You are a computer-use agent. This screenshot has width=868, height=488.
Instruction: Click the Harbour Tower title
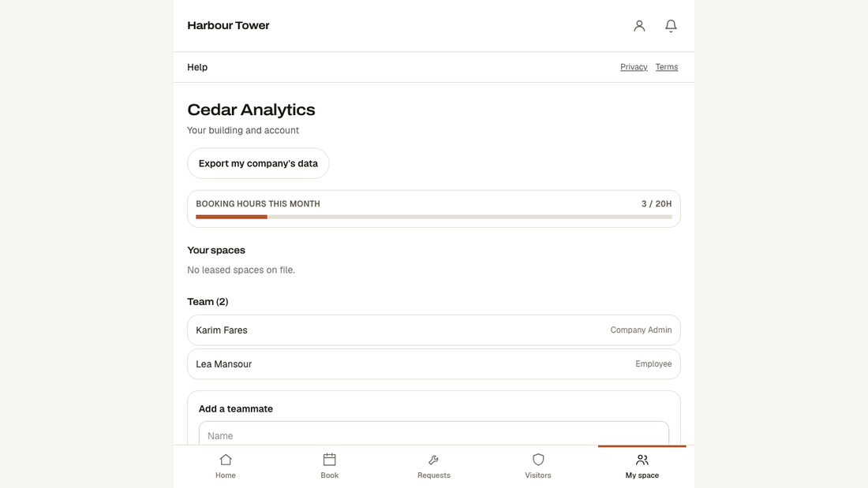click(x=228, y=25)
